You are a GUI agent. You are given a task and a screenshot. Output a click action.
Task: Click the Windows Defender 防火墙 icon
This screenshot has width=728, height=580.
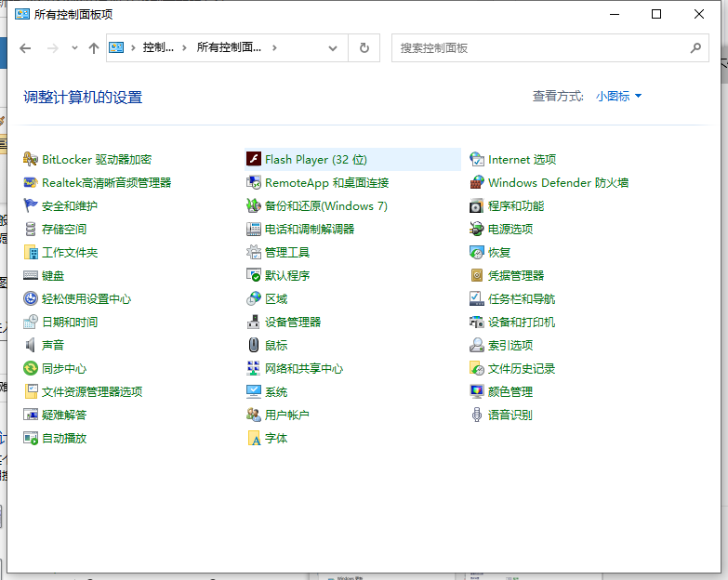coord(477,183)
